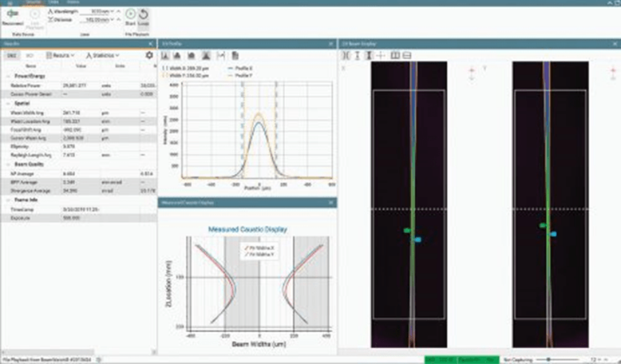The width and height of the screenshot is (621, 364).
Task: Click the crosshair icon in Beam Display toolbar
Action: click(380, 56)
